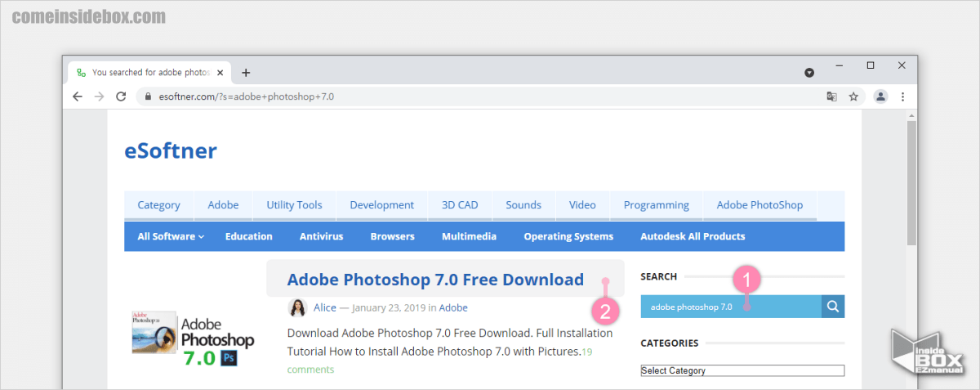Open the 3D CAD menu item
Image resolution: width=980 pixels, height=390 pixels.
point(460,205)
